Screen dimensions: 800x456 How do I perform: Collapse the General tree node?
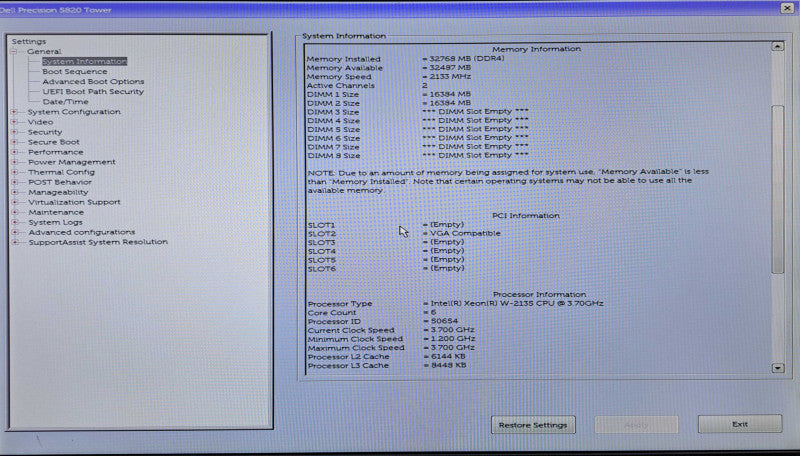14,52
